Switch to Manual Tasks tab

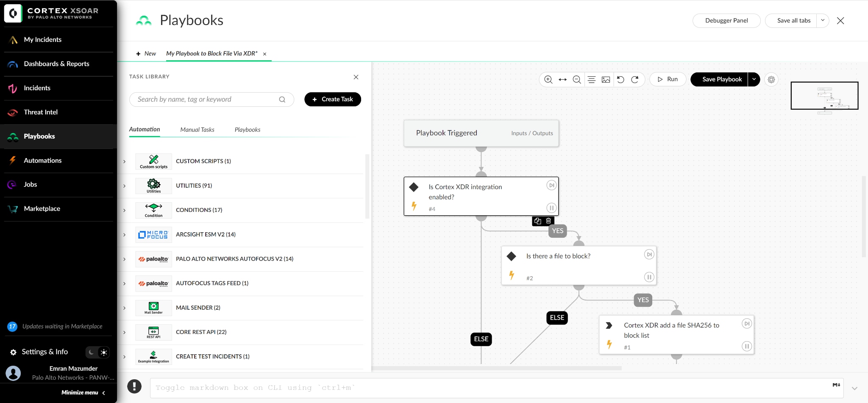(197, 130)
